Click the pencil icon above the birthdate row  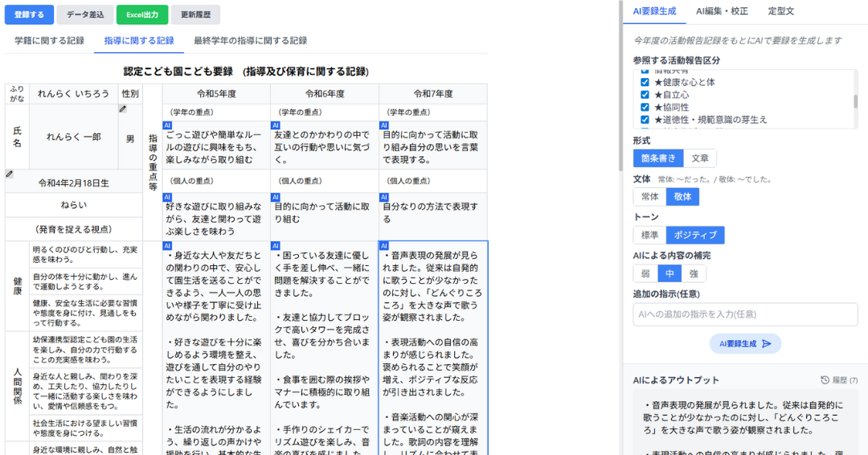pyautogui.click(x=10, y=174)
